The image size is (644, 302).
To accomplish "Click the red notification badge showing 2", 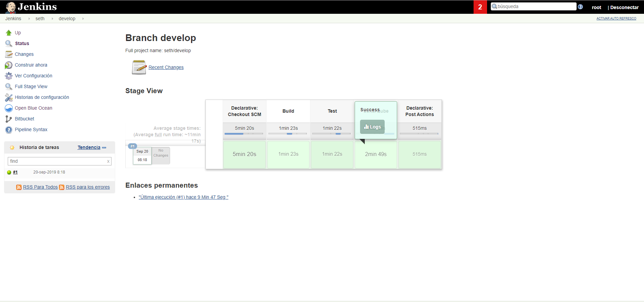I will [x=480, y=7].
